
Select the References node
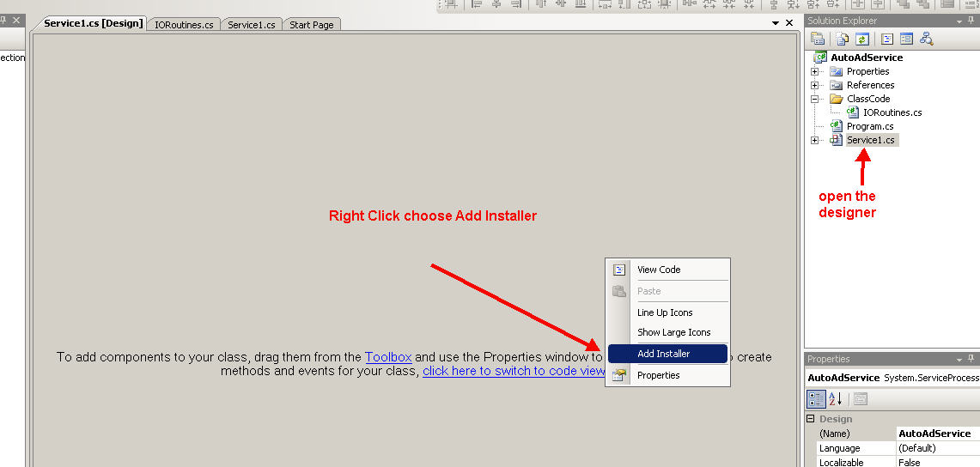pyautogui.click(x=870, y=85)
